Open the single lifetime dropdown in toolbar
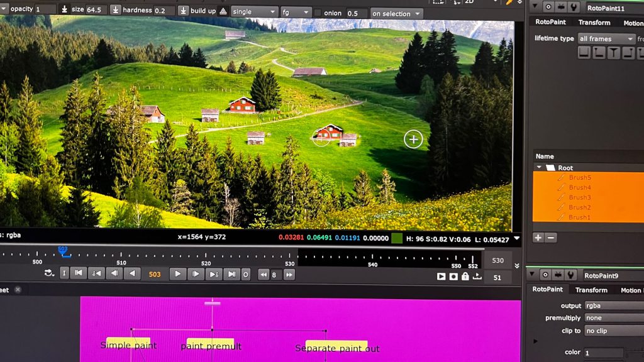 click(x=254, y=12)
